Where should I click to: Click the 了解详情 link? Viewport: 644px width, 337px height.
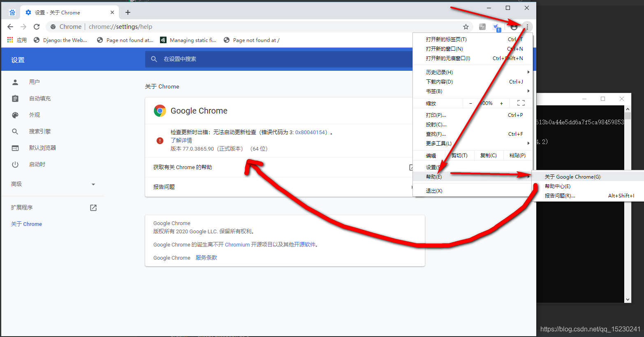[x=181, y=140]
